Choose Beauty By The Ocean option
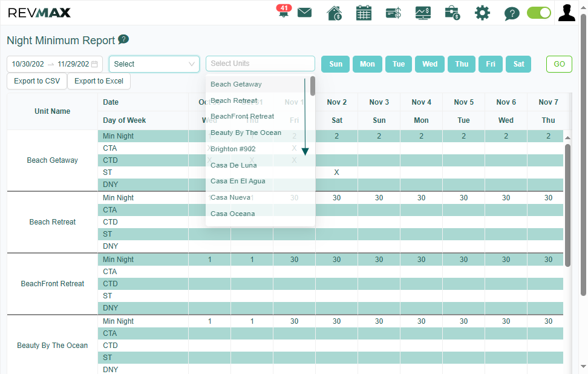 point(258,133)
